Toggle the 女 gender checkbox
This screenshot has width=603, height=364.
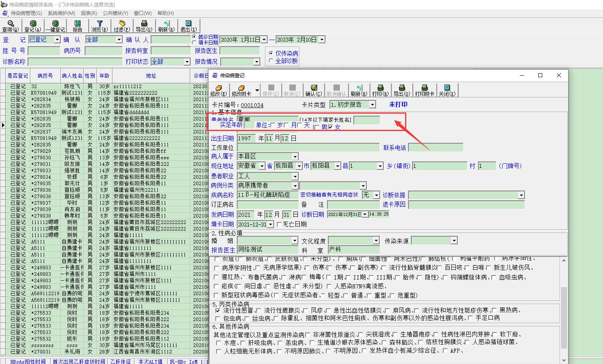pos(330,127)
